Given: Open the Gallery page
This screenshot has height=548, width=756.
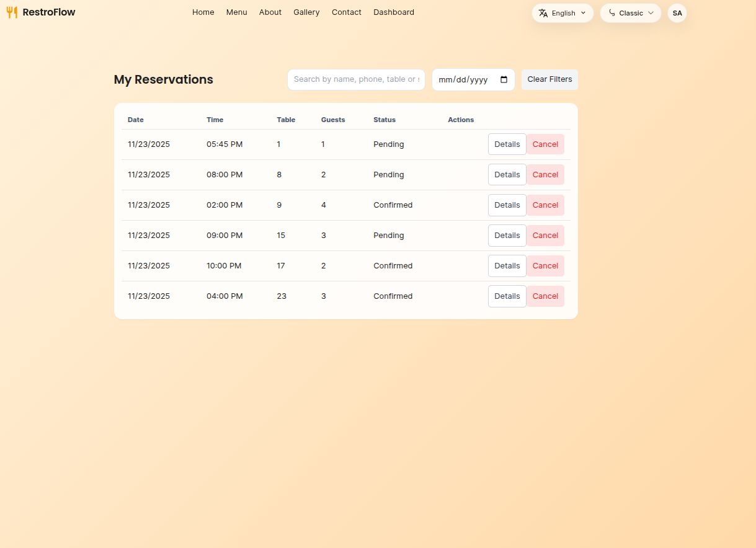Looking at the screenshot, I should pyautogui.click(x=306, y=12).
